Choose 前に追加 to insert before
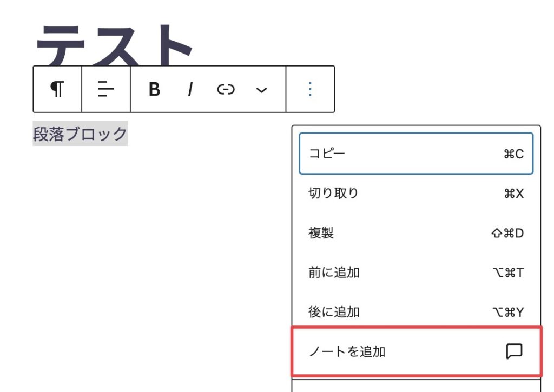Viewport: 554px width, 392px height. click(x=334, y=273)
